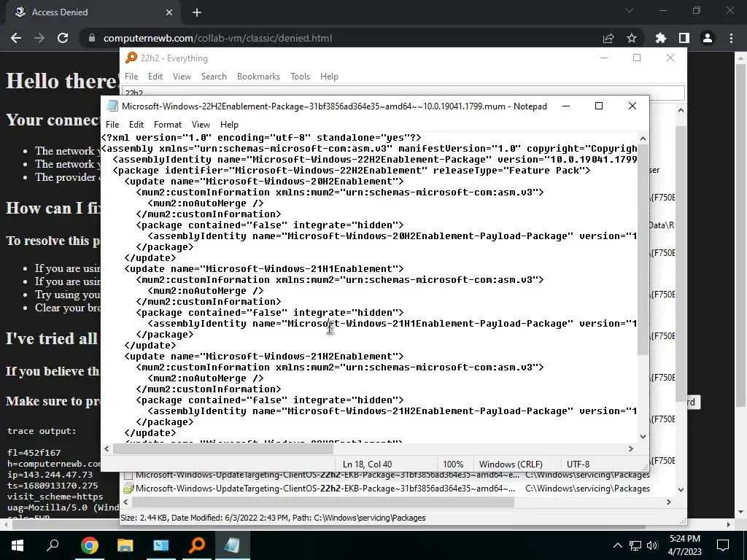Maximize the Notepad window

[599, 106]
